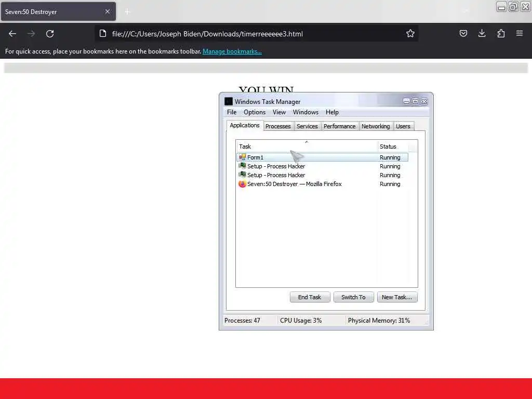Image resolution: width=532 pixels, height=399 pixels.
Task: Click the Switch To button
Action: coord(353,297)
